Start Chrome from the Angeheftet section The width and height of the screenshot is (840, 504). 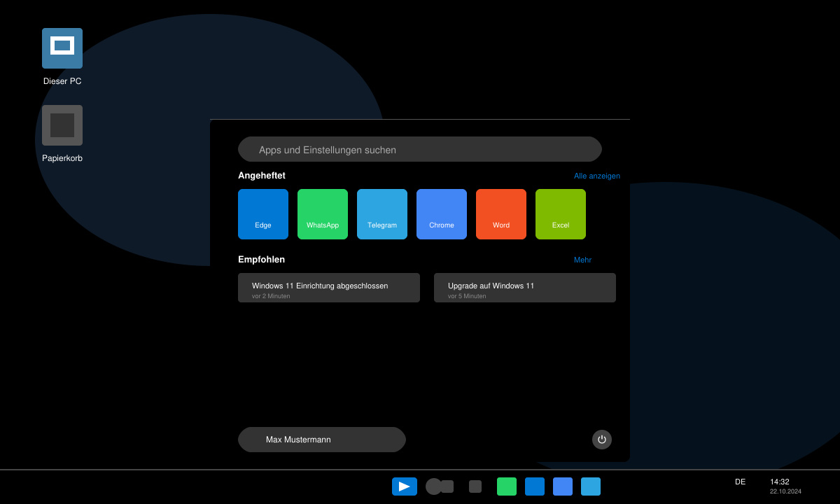442,214
